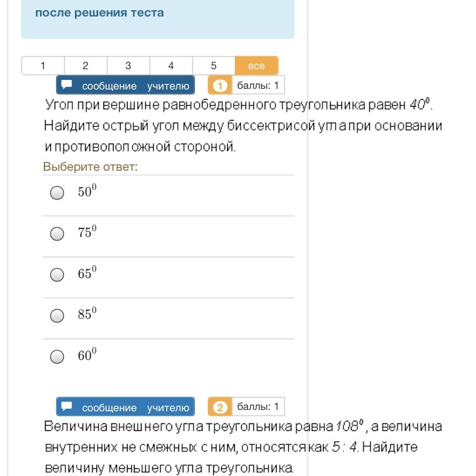Click 'баллы: 1' label of question 2
Image resolution: width=476 pixels, height=476 pixels.
[258, 407]
